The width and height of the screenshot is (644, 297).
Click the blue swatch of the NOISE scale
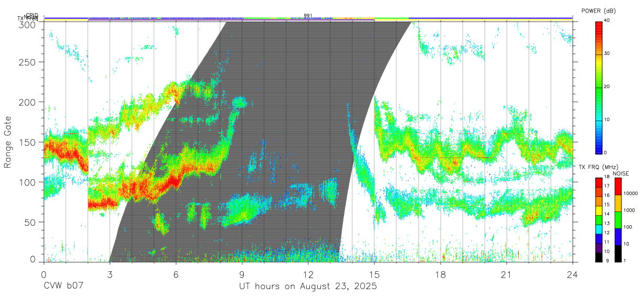618,236
